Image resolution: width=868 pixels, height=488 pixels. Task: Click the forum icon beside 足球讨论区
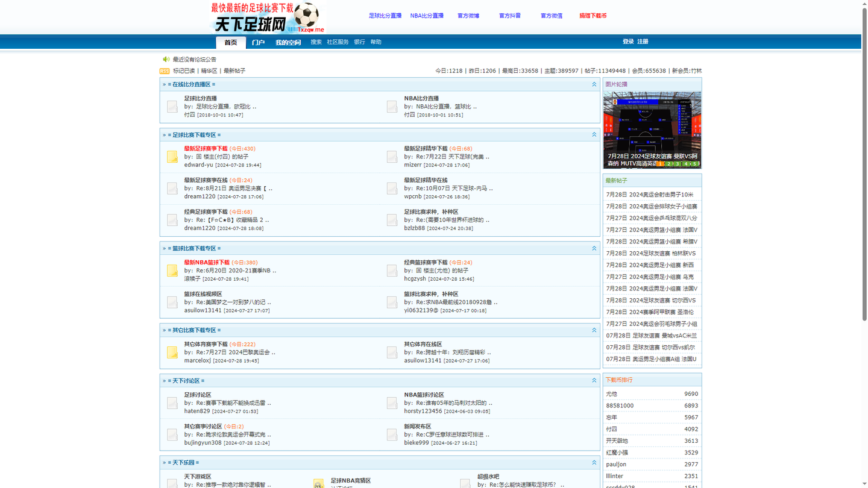click(x=172, y=403)
